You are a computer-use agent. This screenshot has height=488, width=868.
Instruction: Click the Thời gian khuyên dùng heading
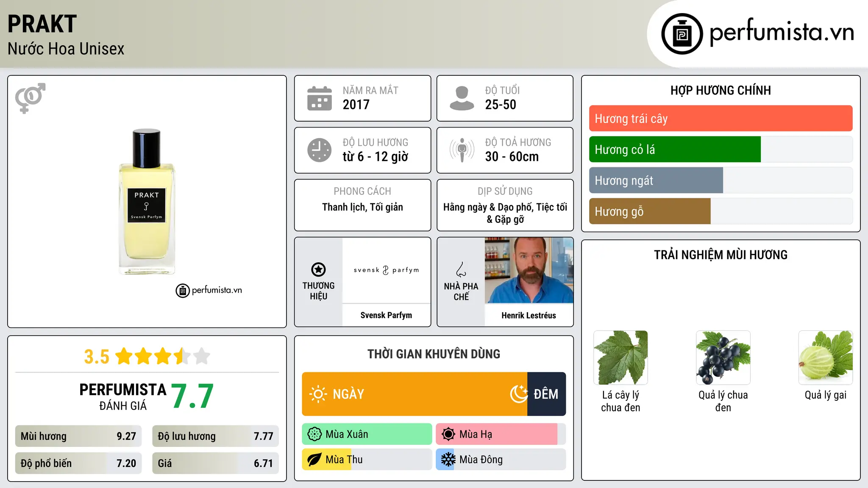(x=434, y=354)
